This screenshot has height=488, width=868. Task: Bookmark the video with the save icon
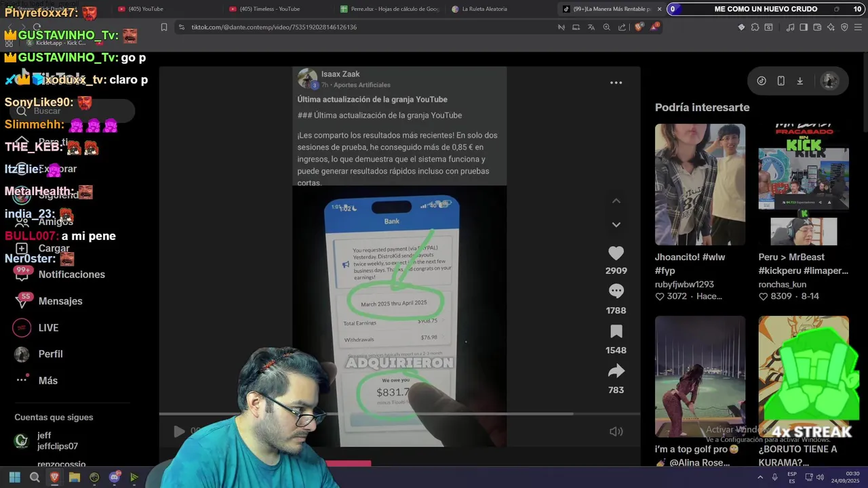pyautogui.click(x=616, y=331)
